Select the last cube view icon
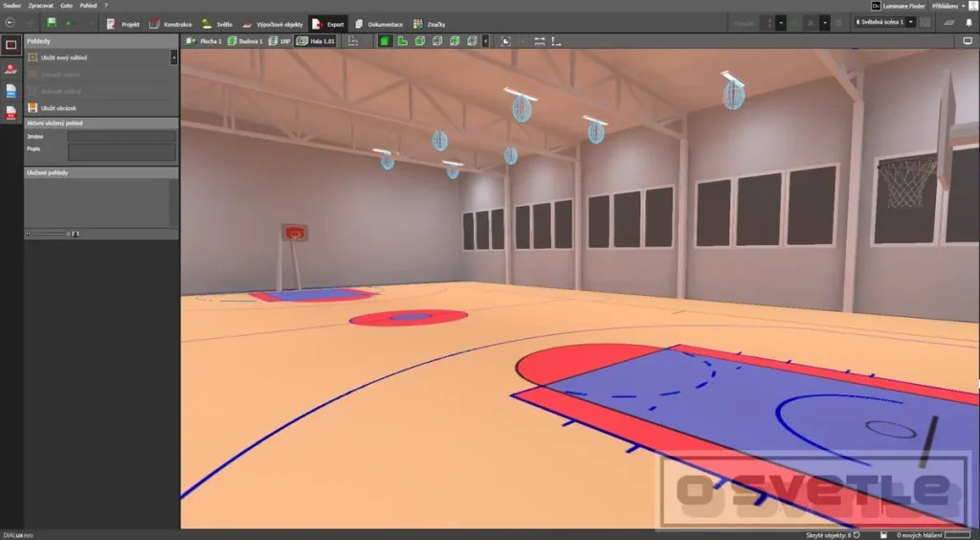Image resolution: width=980 pixels, height=540 pixels. (473, 41)
